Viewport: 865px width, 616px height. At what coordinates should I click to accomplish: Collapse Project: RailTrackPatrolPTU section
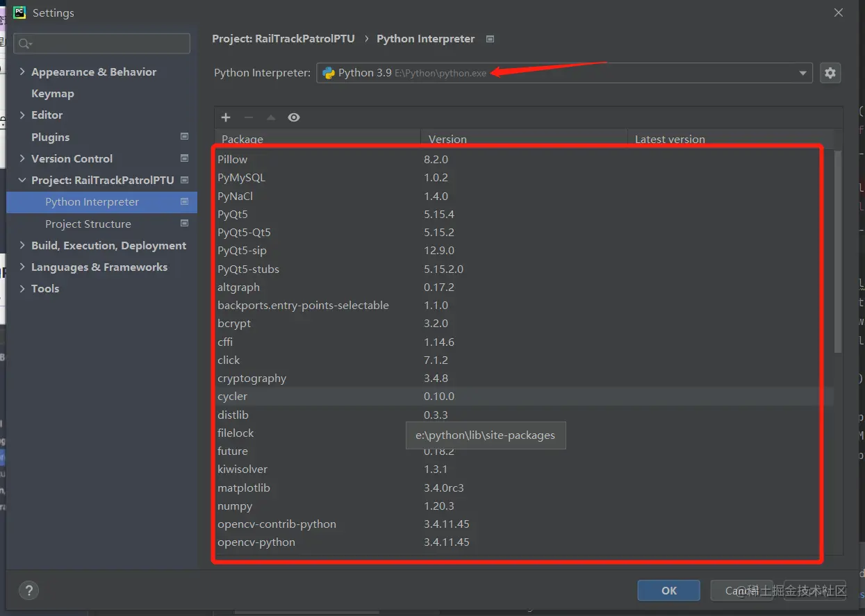click(22, 180)
